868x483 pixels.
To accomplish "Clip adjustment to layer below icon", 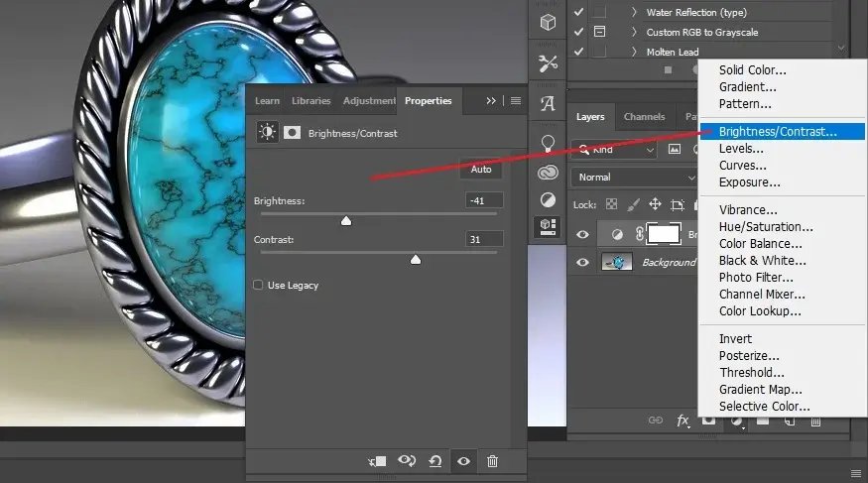I will 377,461.
